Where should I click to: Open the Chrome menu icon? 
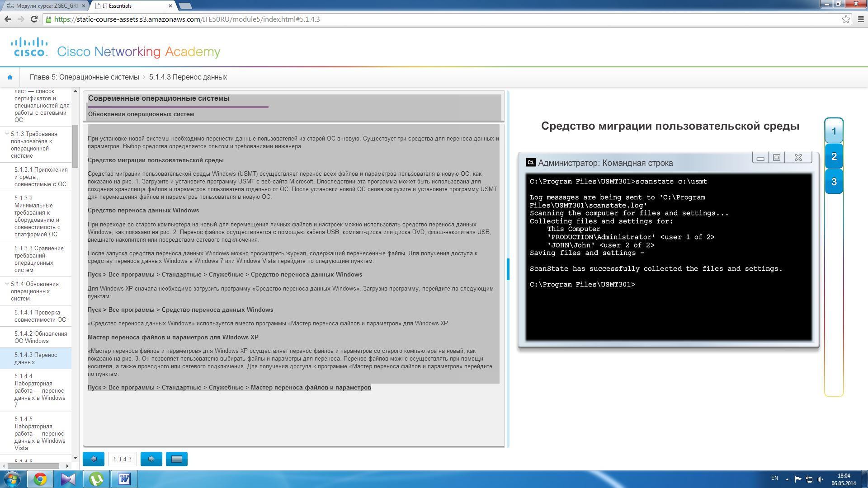point(861,19)
